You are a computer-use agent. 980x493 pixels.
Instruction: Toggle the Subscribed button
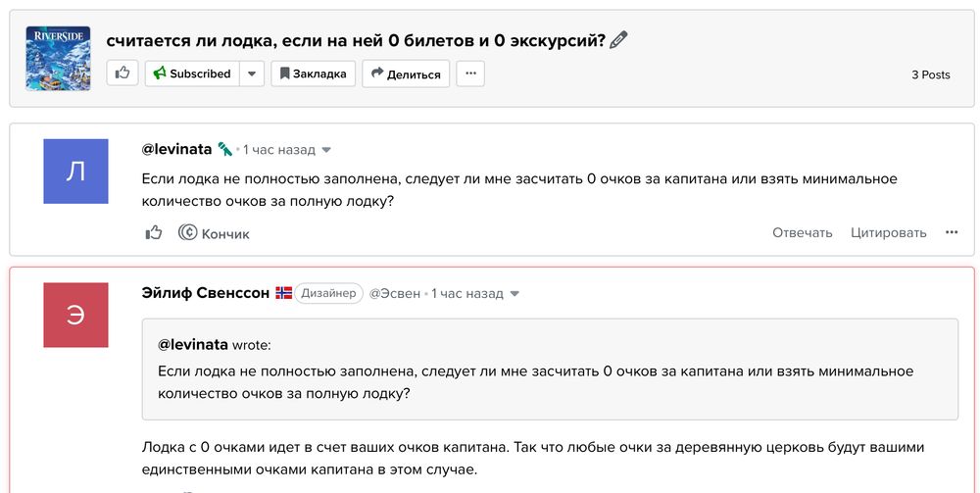(x=192, y=74)
